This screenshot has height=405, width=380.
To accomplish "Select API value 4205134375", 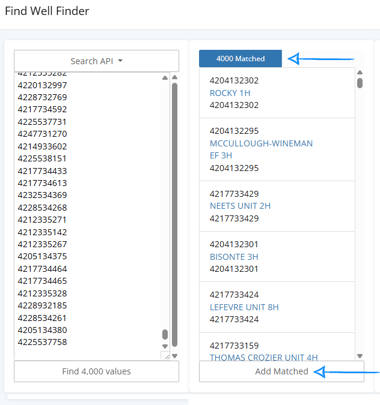I will coord(42,256).
